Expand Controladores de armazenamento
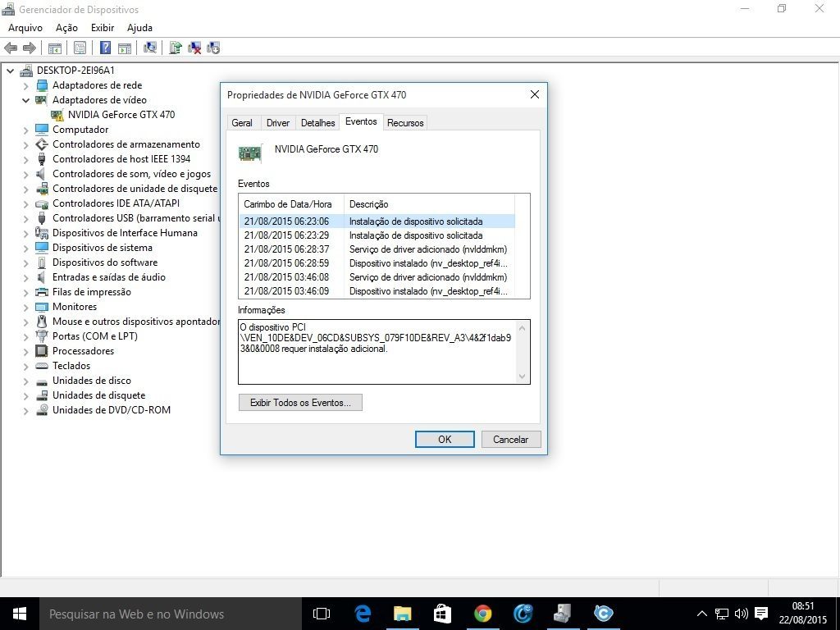Image resolution: width=840 pixels, height=630 pixels. [25, 144]
